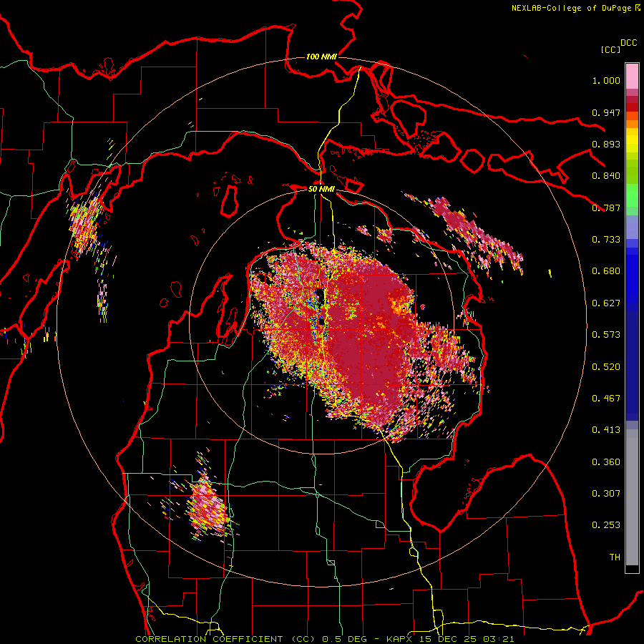Screen dimensions: 644x644
Task: Click the 0.947 scale value
Action: [606, 112]
